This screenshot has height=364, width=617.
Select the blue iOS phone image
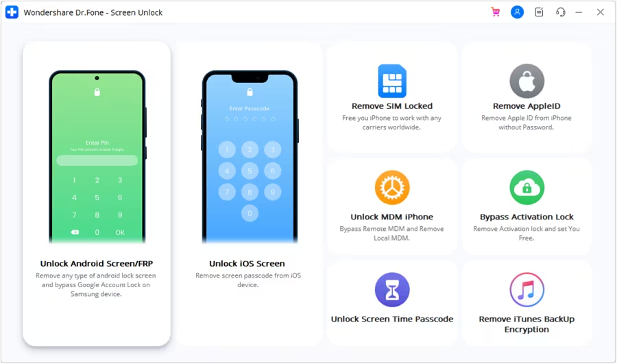coord(250,156)
